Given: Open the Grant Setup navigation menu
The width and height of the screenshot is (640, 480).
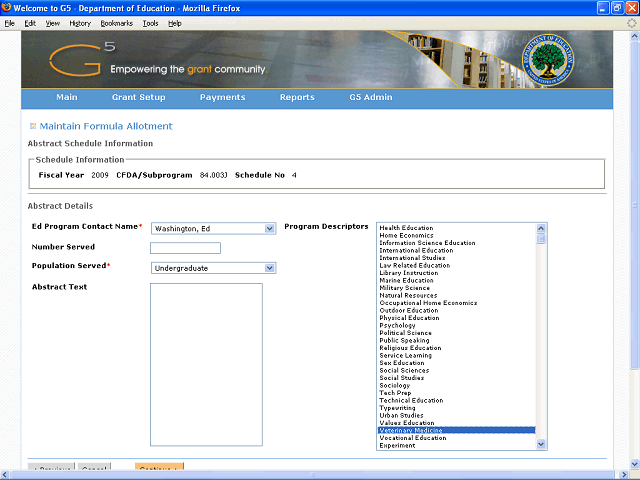Looking at the screenshot, I should click(x=138, y=98).
